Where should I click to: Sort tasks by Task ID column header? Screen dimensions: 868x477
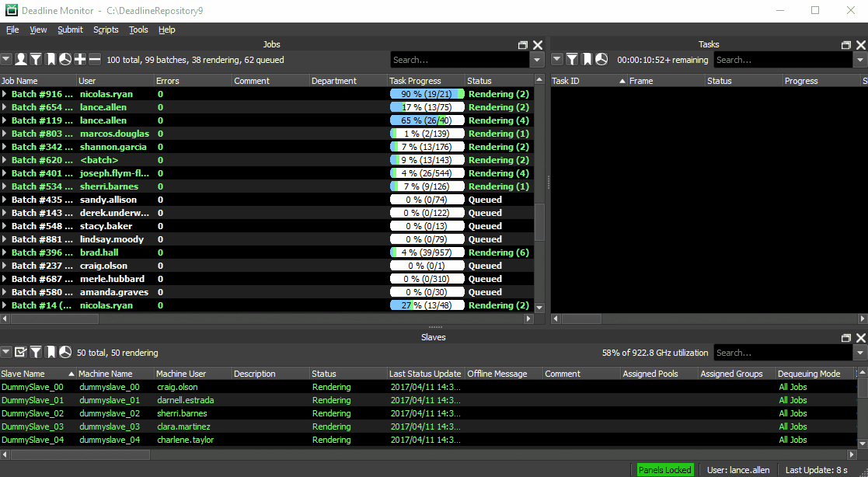pos(589,81)
